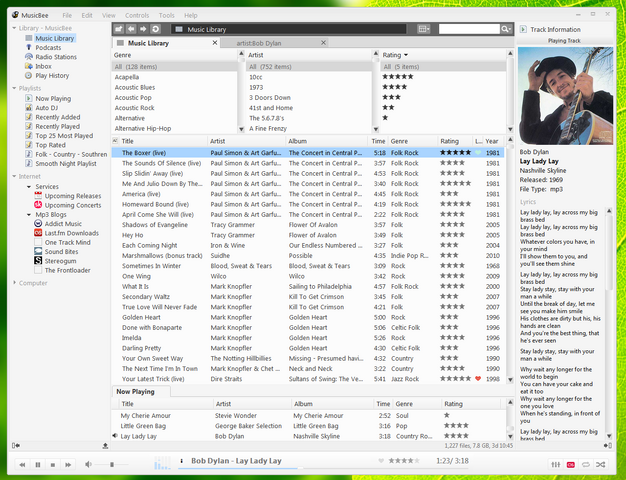Open Recently Added playlist icon
Image resolution: width=626 pixels, height=480 pixels.
(x=28, y=117)
